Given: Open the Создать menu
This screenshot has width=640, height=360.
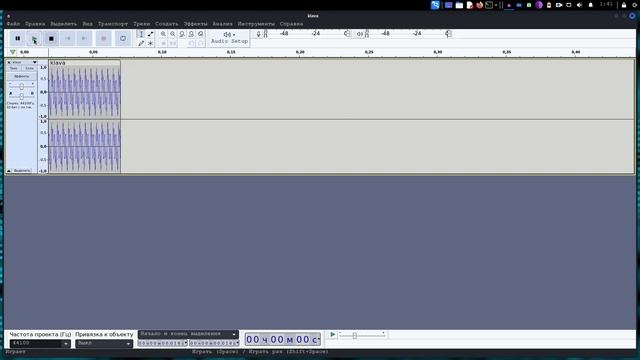Looking at the screenshot, I should click(x=167, y=24).
